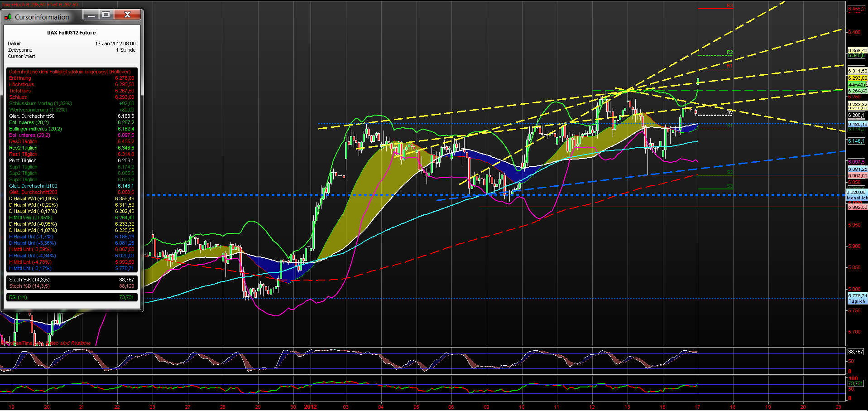This screenshot has height=411, width=868.
Task: Select the Pivot Täglich row
Action: pos(23,160)
